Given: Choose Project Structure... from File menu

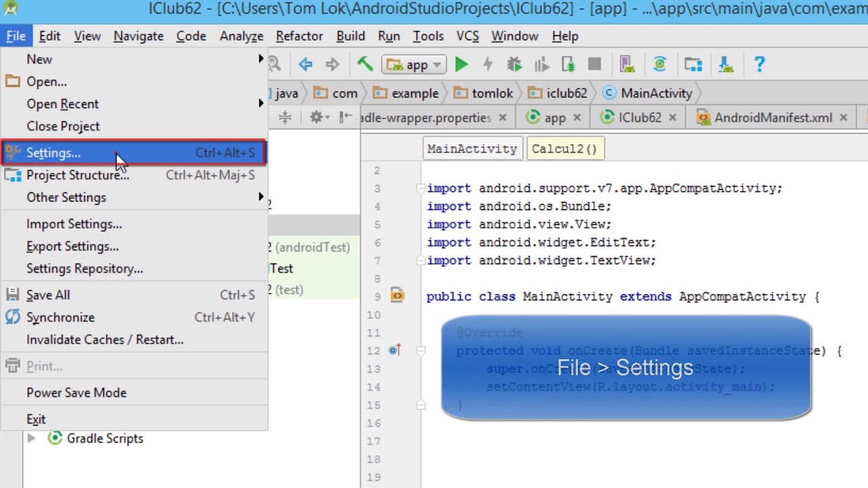Looking at the screenshot, I should (x=134, y=175).
